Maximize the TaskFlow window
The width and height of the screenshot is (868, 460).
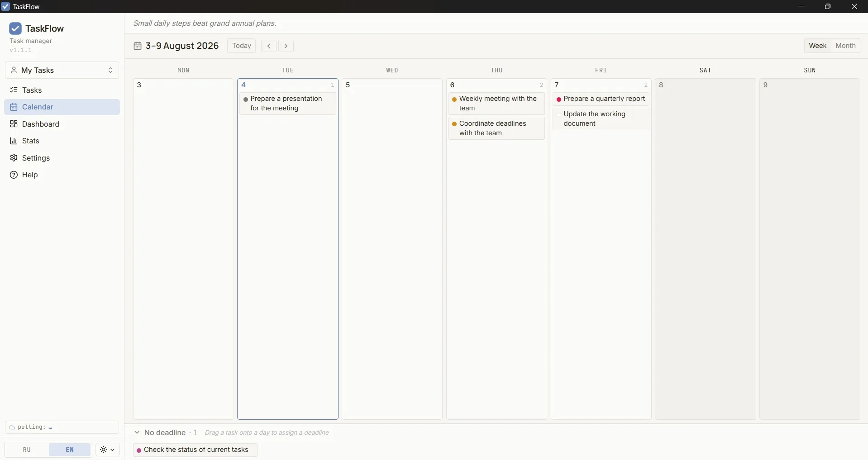[x=828, y=6]
